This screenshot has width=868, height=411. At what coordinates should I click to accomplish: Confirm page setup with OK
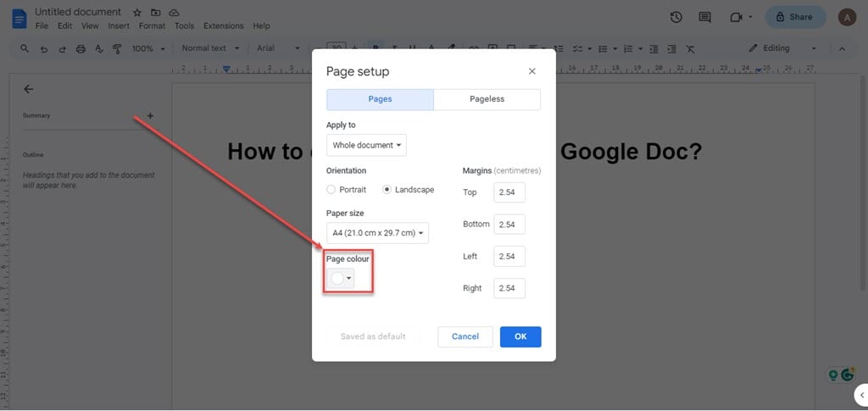(520, 337)
